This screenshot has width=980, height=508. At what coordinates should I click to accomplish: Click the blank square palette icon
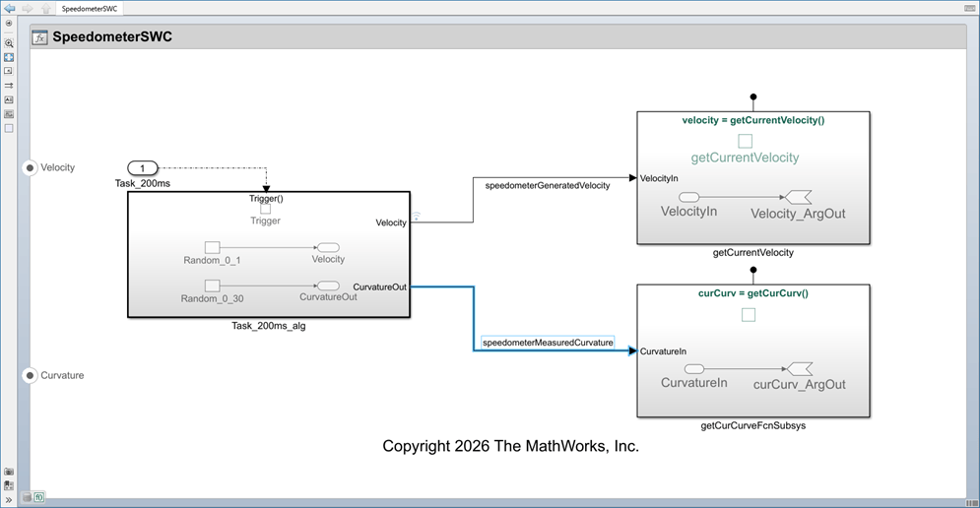click(x=9, y=129)
